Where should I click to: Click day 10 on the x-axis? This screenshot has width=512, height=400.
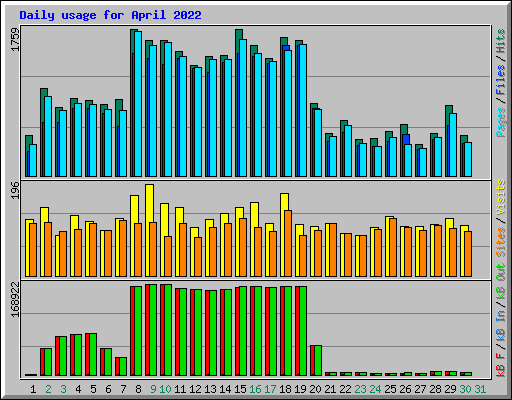pyautogui.click(x=165, y=389)
